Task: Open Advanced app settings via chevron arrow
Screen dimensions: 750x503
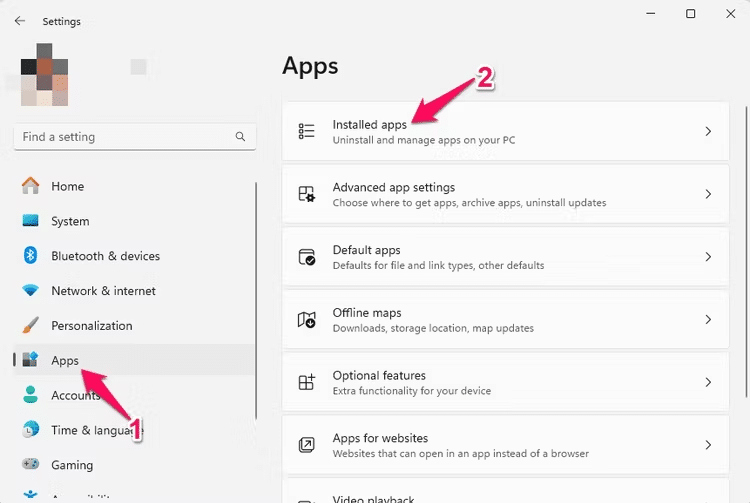Action: 708,194
